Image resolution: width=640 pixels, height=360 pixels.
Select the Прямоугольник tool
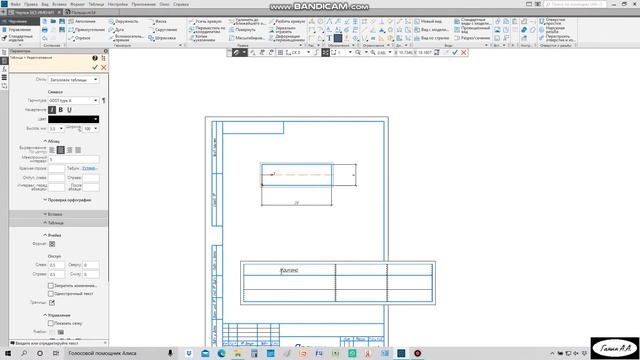[x=86, y=30]
